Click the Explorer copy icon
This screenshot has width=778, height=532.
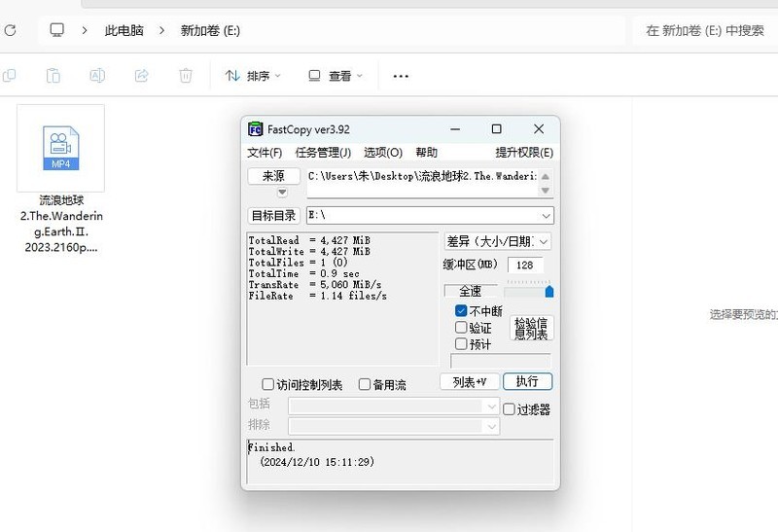click(9, 76)
